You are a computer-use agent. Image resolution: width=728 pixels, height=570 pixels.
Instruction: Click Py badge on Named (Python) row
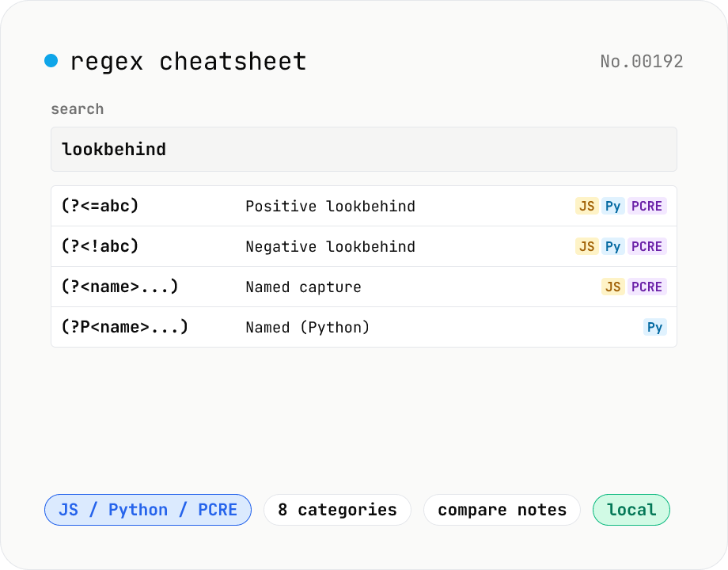pyautogui.click(x=655, y=327)
